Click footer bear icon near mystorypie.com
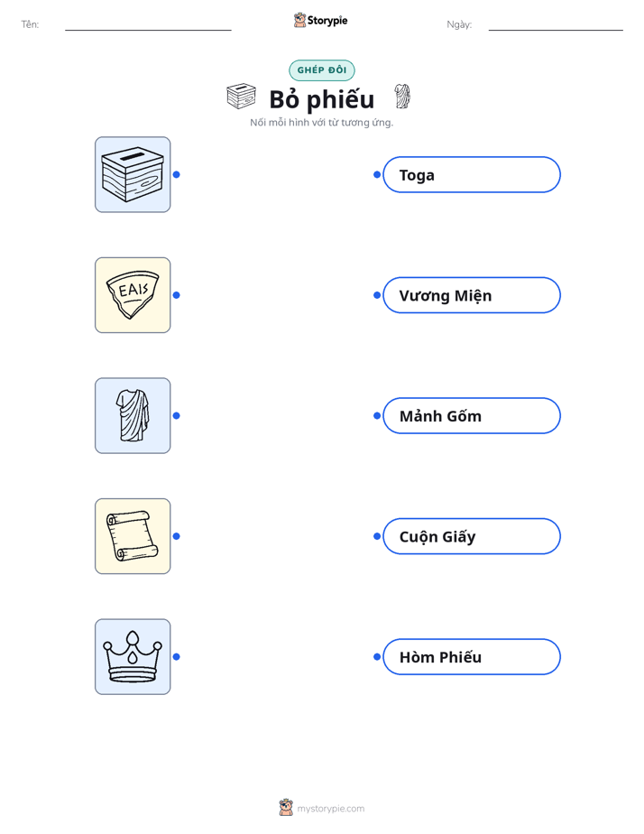The width and height of the screenshot is (644, 834). coord(286,808)
